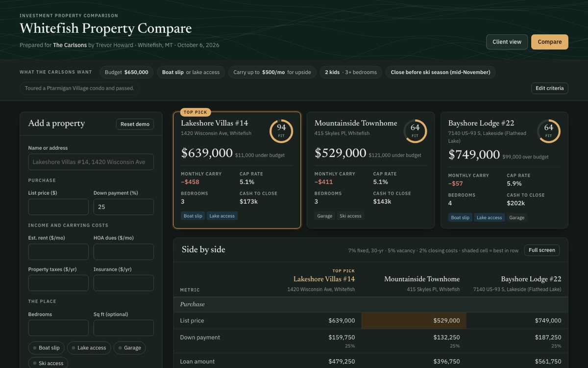Click Mountainside Townhome table column header
This screenshot has height=368, width=588.
click(x=422, y=279)
